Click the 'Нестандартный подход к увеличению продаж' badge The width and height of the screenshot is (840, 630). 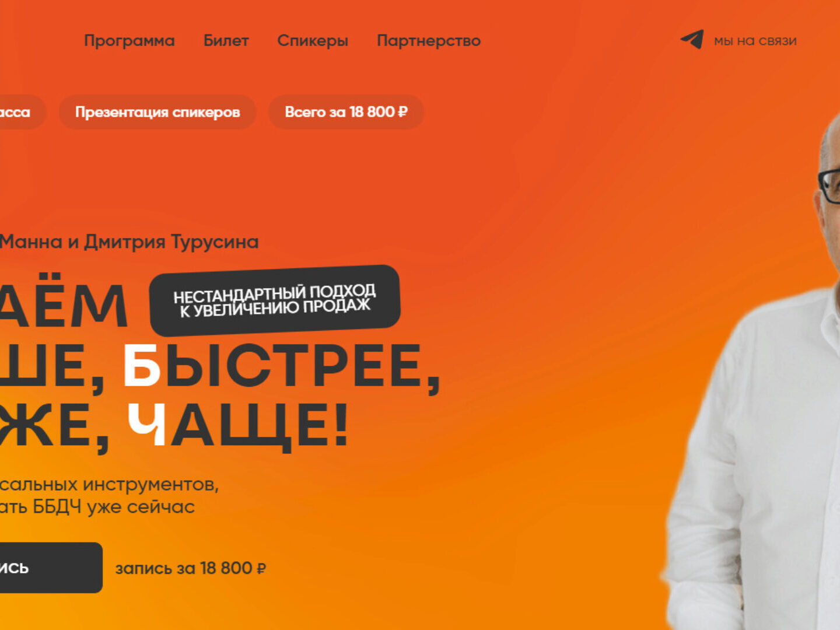[x=275, y=300]
